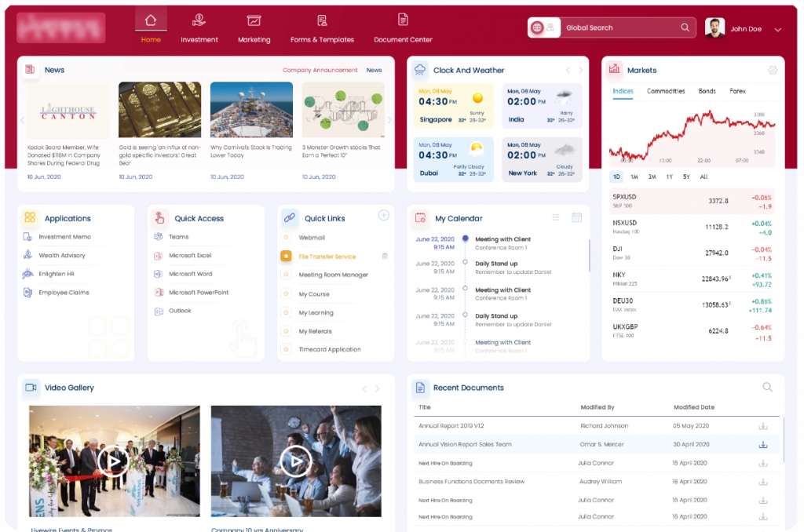Go to next Clock And Weather page
The width and height of the screenshot is (804, 532).
pos(581,70)
